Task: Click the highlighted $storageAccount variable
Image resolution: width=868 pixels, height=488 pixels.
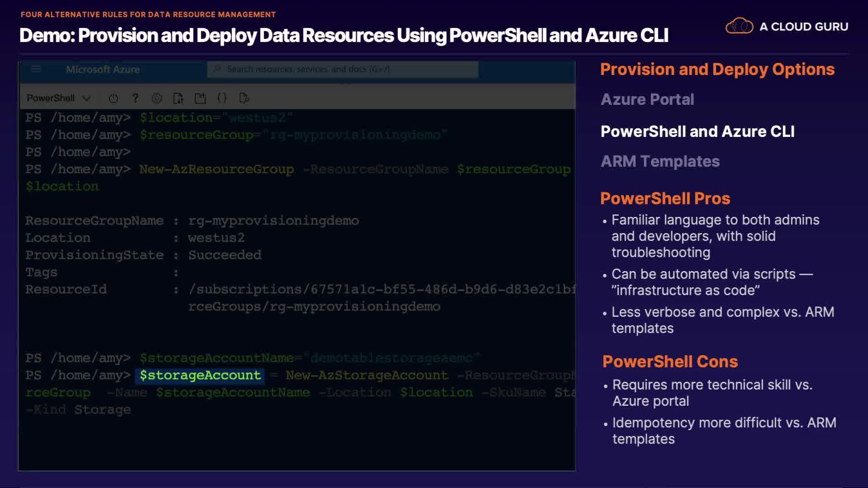Action: point(200,375)
